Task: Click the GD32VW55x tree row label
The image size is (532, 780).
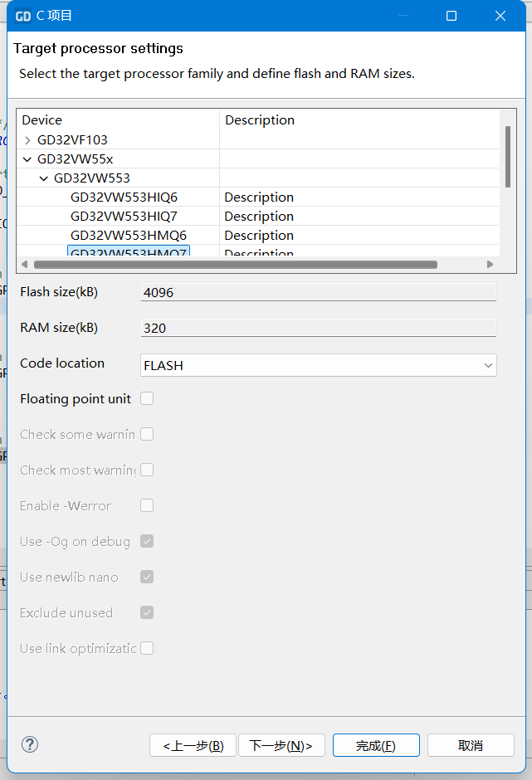Action: [76, 158]
